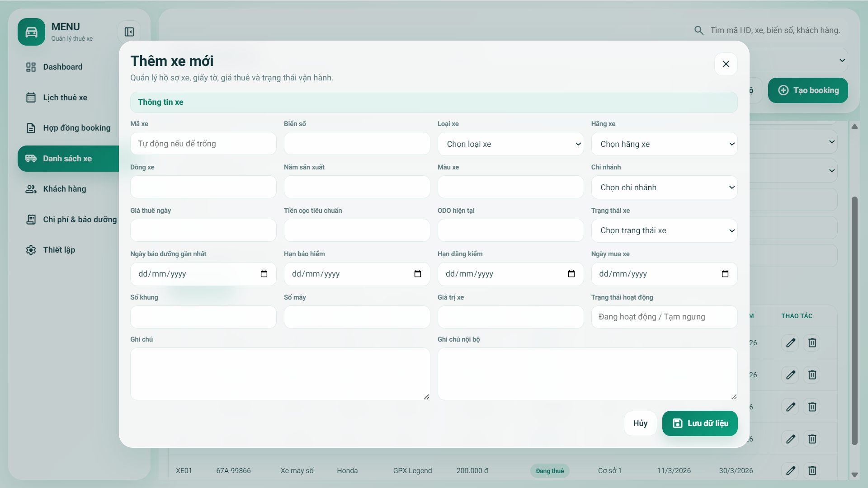Open the Chọn chi nhánh selector
Screen dimensions: 868x488
point(664,187)
